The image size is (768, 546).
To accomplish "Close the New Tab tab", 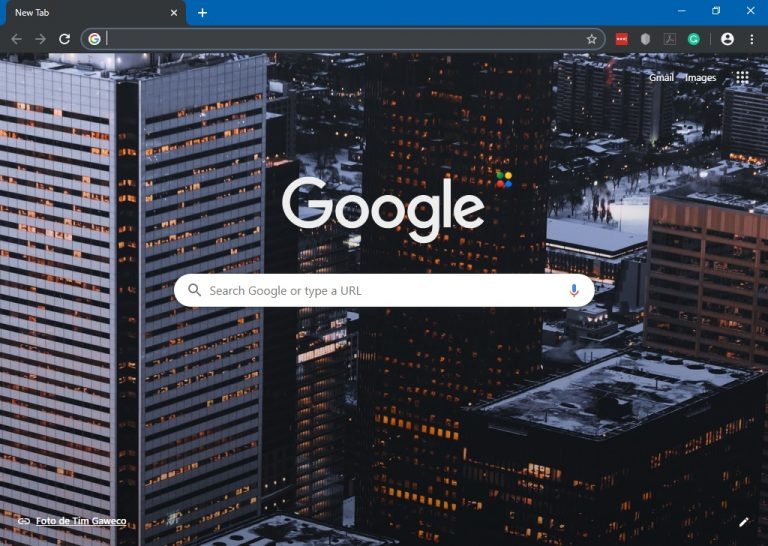I will 174,13.
